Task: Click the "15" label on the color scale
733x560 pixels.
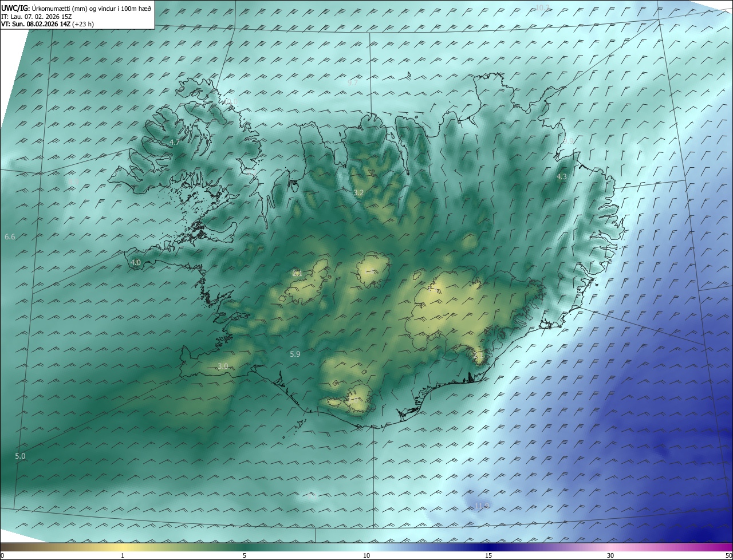Action: click(488, 556)
